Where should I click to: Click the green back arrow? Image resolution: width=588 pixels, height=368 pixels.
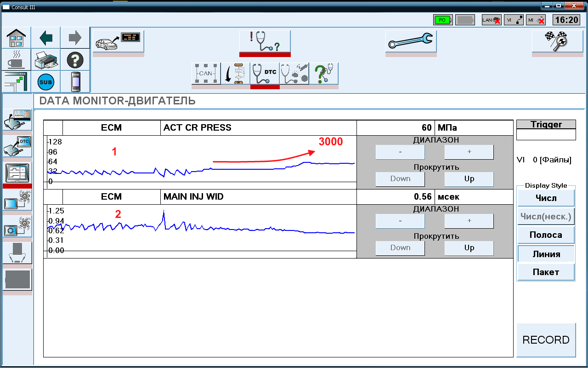(x=46, y=38)
